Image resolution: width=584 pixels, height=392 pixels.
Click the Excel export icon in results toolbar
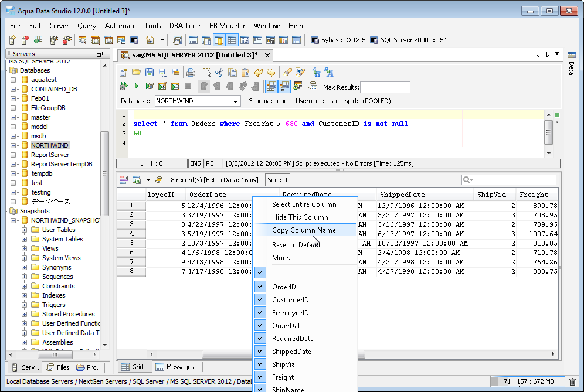136,180
